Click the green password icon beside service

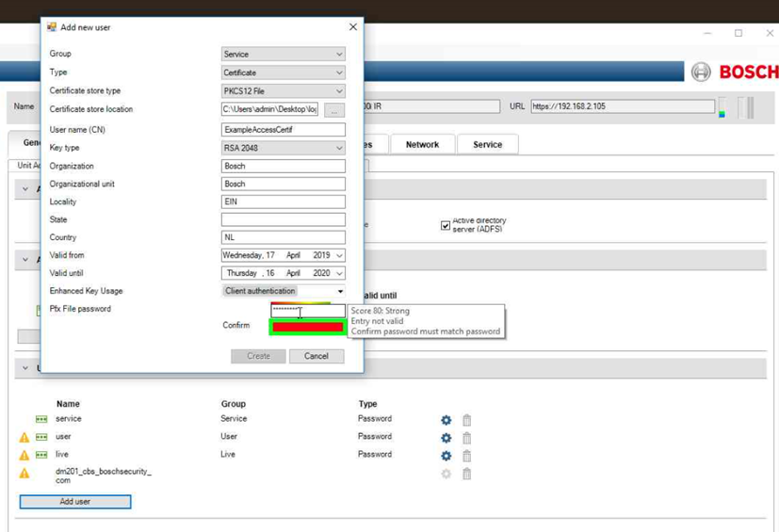[41, 419]
